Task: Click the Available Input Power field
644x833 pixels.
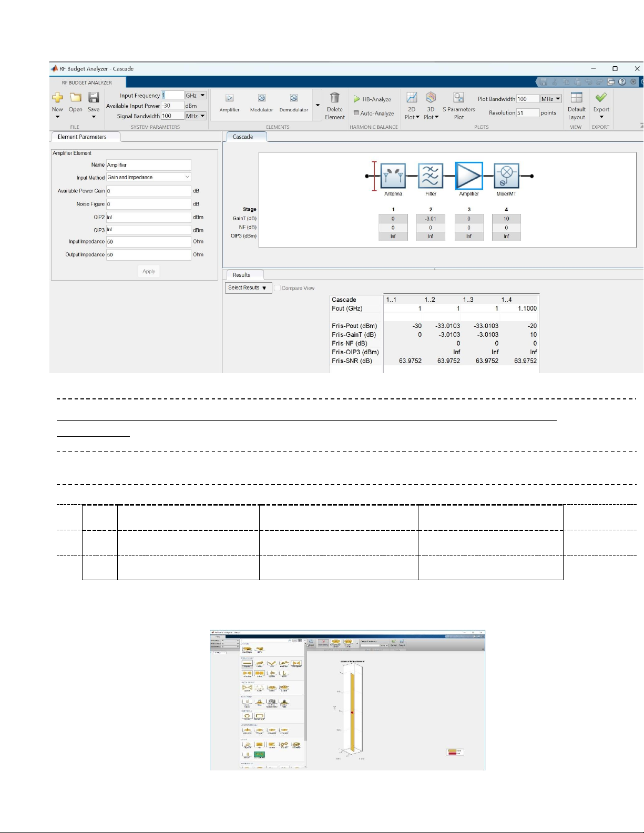Action: tap(172, 106)
